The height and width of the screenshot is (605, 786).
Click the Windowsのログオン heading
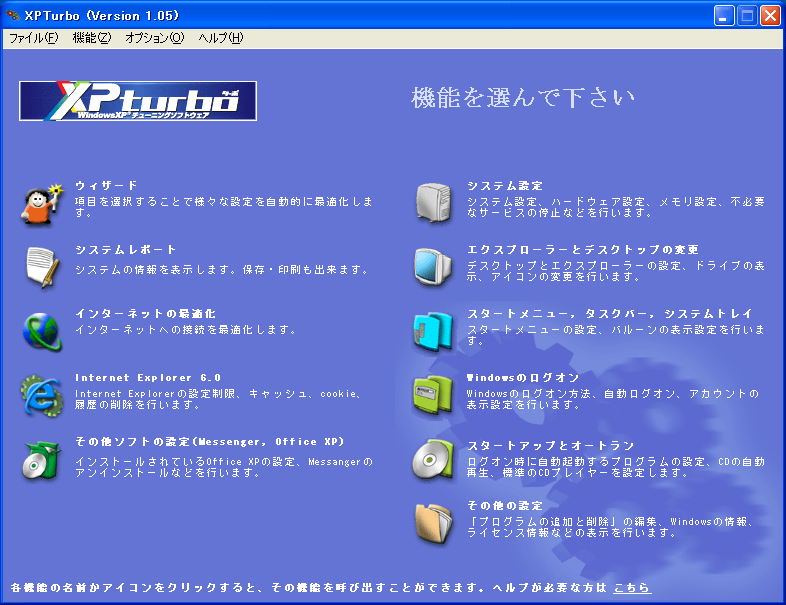pos(523,378)
